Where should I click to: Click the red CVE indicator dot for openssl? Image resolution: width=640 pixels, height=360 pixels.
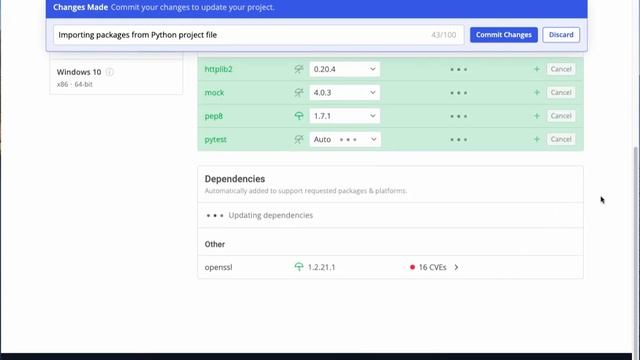[412, 267]
